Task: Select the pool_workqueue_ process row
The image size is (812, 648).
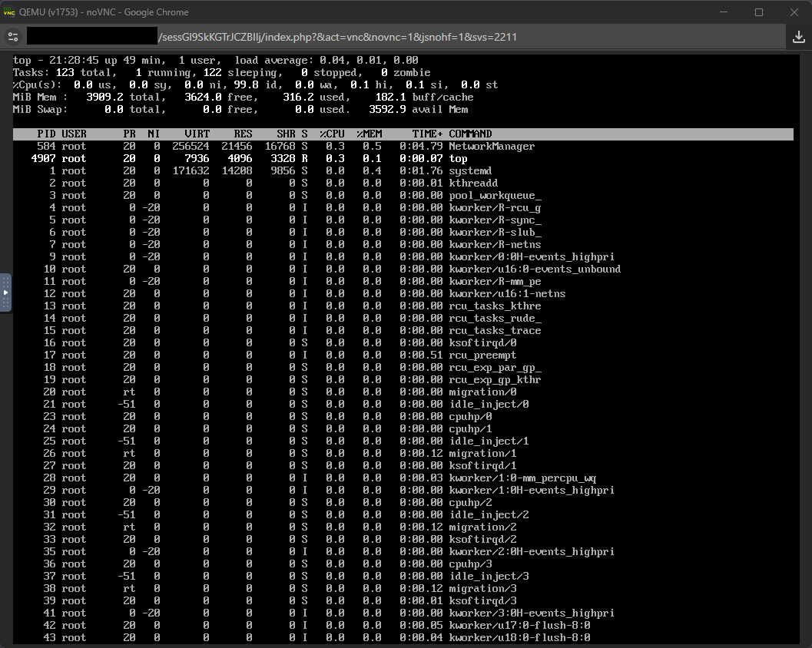Action: (403, 196)
